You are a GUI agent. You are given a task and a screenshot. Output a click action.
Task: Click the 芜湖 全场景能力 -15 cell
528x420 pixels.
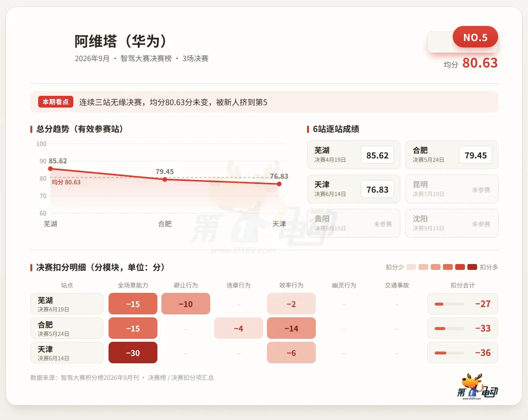coord(132,304)
